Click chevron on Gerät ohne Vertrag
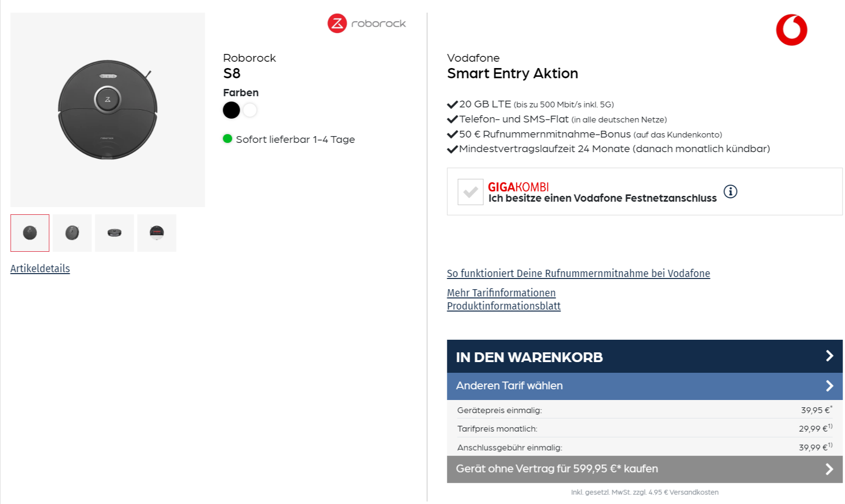This screenshot has height=504, width=845. (829, 469)
